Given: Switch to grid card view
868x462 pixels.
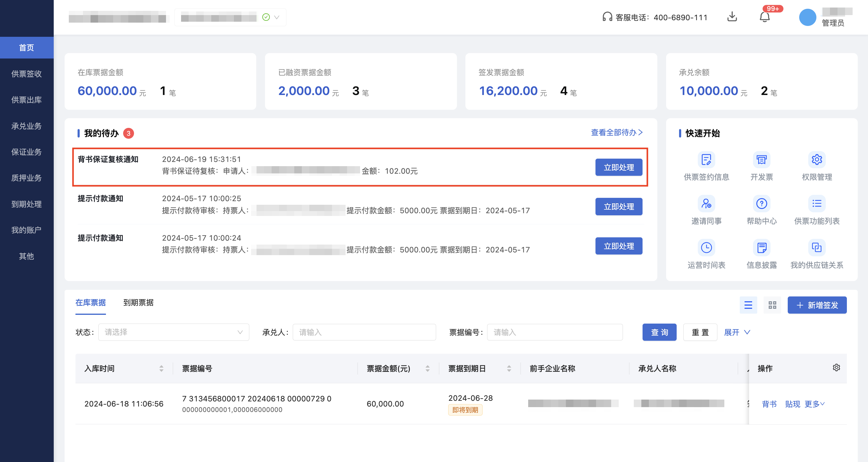Looking at the screenshot, I should [x=772, y=305].
